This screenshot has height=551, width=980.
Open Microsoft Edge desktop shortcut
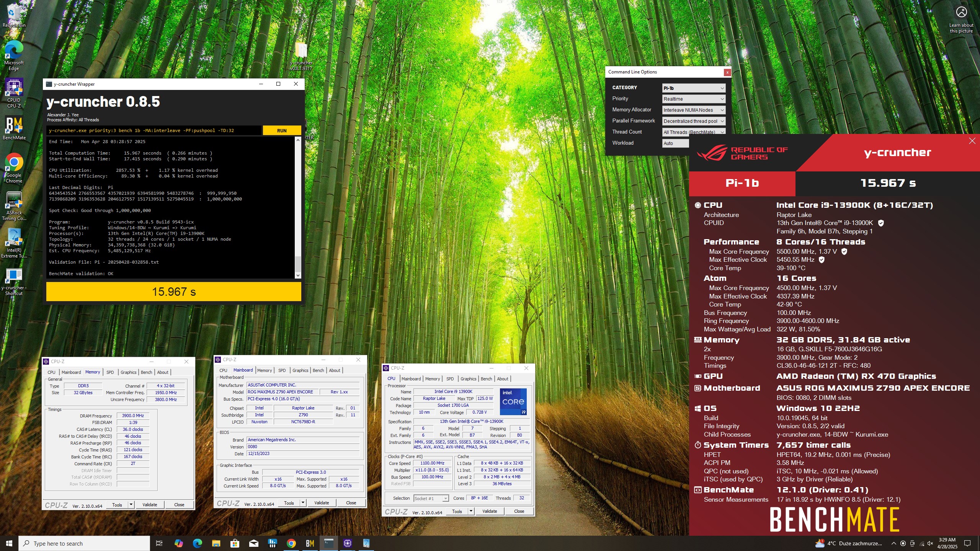[14, 55]
